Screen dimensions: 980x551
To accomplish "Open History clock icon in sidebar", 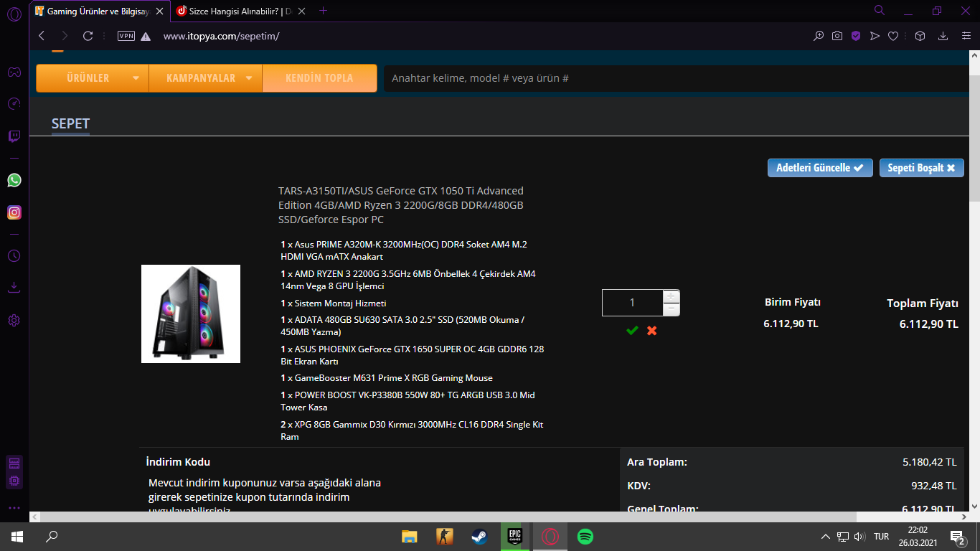I will 14,255.
